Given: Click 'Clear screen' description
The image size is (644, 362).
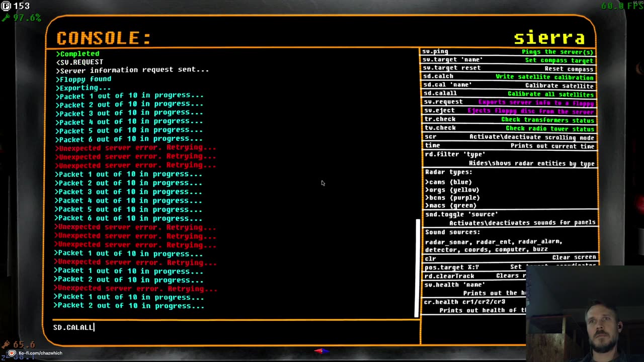Looking at the screenshot, I should [574, 257].
